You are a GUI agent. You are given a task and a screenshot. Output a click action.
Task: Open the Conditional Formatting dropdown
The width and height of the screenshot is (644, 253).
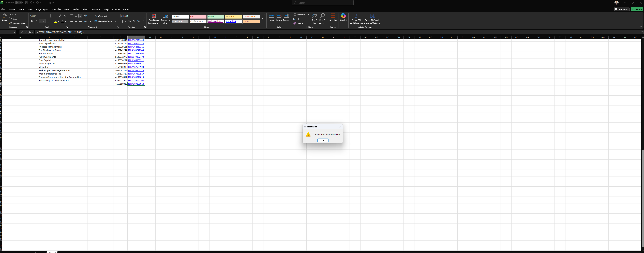[154, 19]
